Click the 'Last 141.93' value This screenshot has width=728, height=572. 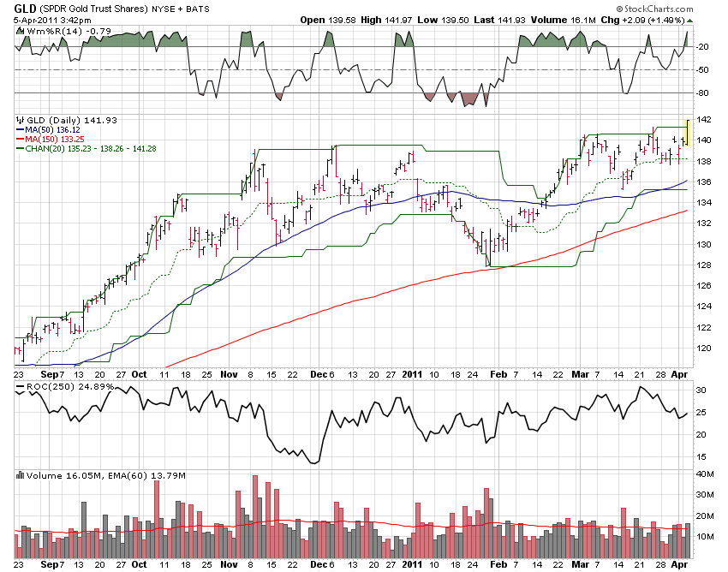pos(499,20)
